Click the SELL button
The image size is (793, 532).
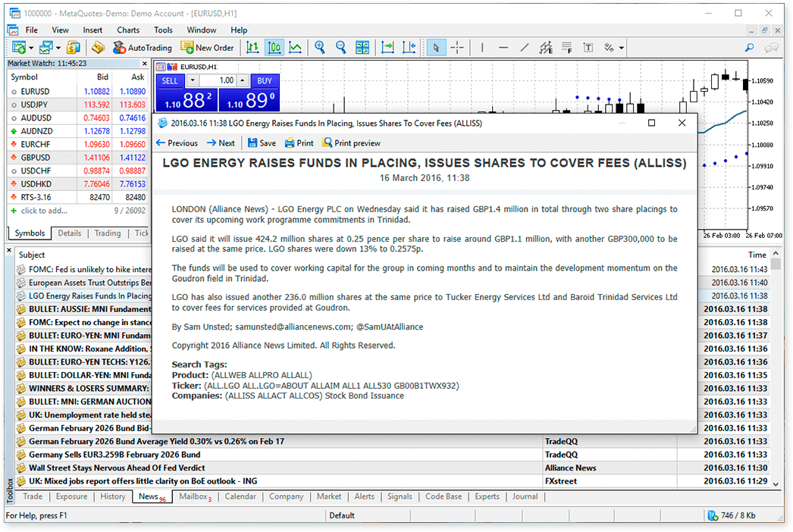[x=170, y=81]
